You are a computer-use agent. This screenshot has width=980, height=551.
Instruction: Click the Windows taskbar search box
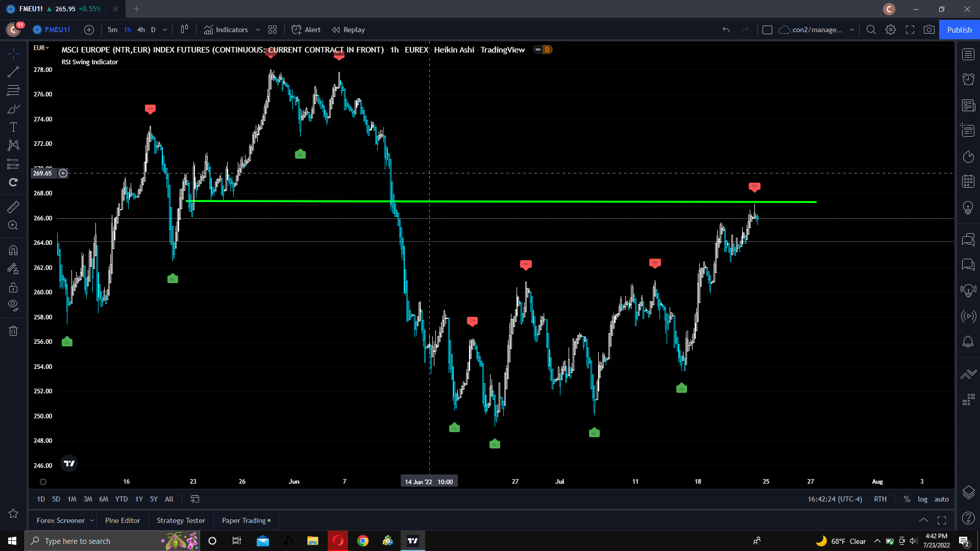(x=97, y=541)
